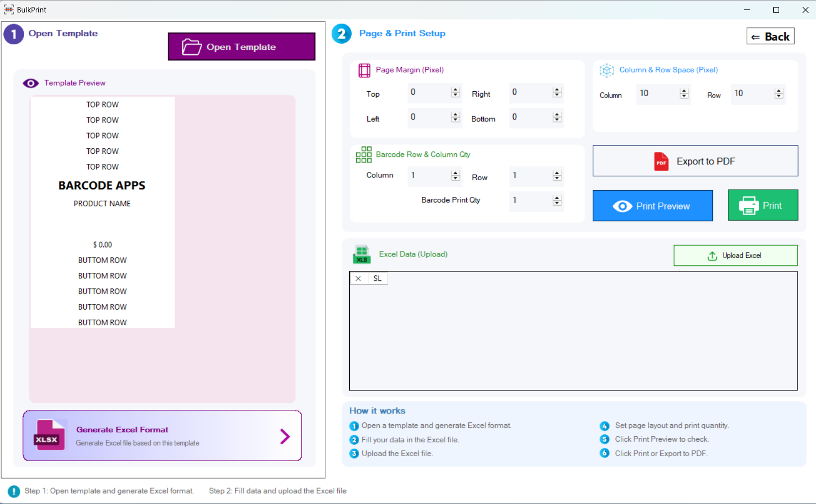816x504 pixels.
Task: Click the X cell in the Excel data grid
Action: click(359, 278)
